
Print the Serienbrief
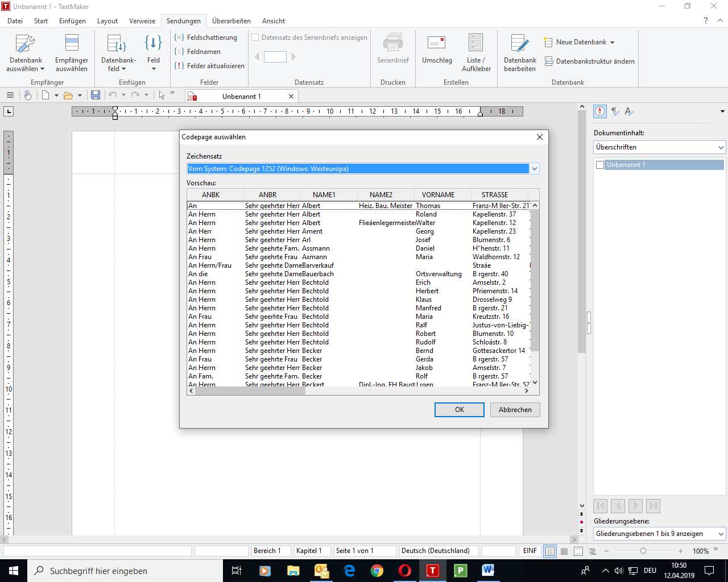(x=393, y=49)
